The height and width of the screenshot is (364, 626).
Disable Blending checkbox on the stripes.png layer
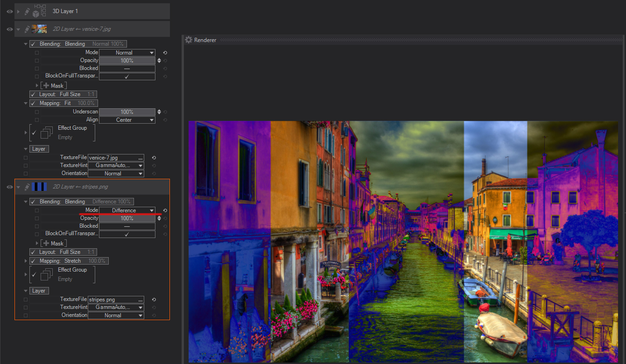point(33,202)
